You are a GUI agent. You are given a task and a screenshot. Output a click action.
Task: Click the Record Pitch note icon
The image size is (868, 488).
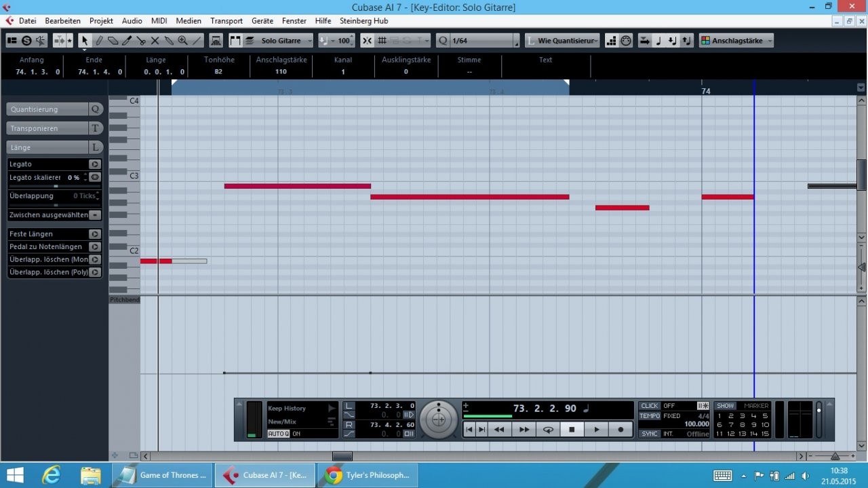point(658,41)
